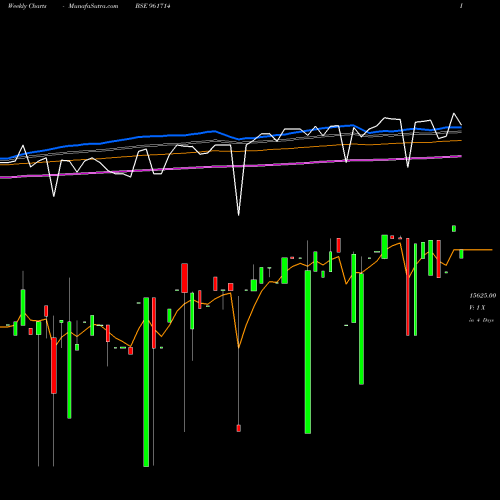Click the 'MunafaSutra.com' label

click(x=93, y=6)
